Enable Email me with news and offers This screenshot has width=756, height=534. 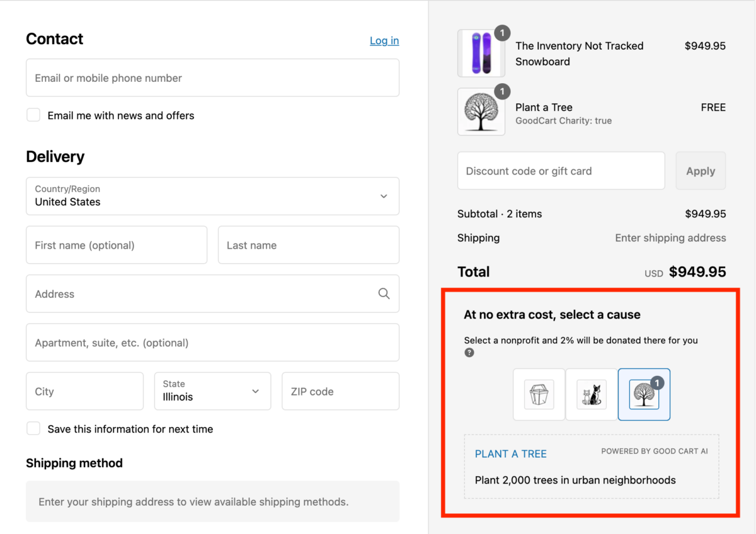tap(33, 115)
